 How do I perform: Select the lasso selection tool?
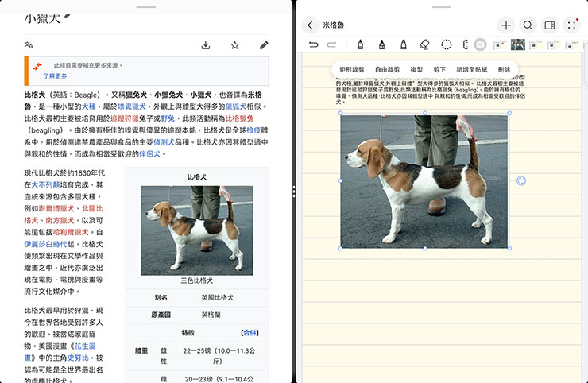pos(447,44)
